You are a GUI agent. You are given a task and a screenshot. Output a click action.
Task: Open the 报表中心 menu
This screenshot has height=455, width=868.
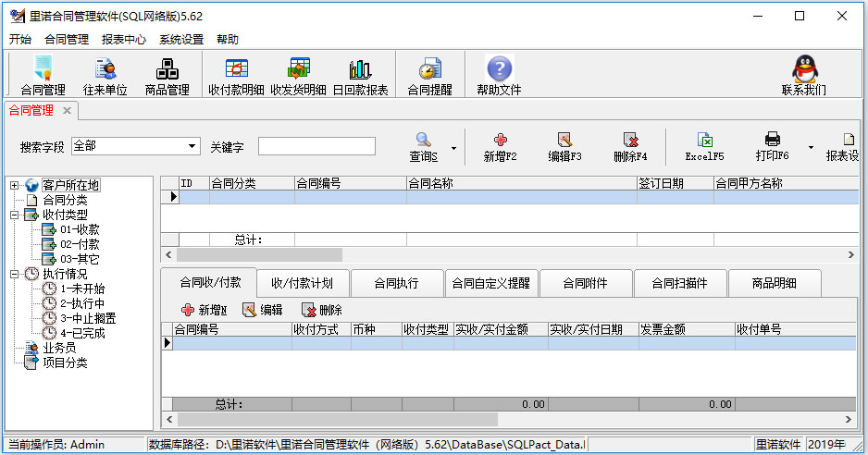(124, 39)
